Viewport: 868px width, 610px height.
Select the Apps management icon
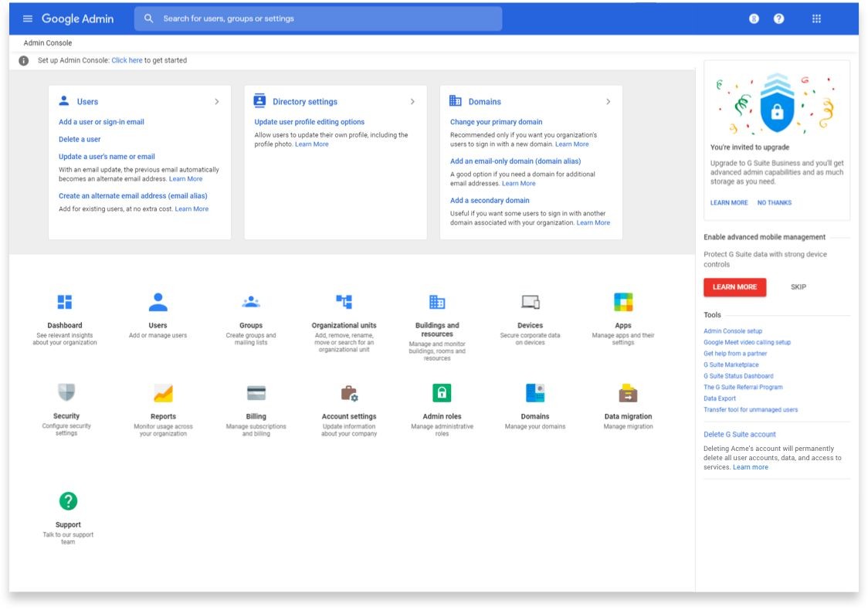click(x=623, y=302)
